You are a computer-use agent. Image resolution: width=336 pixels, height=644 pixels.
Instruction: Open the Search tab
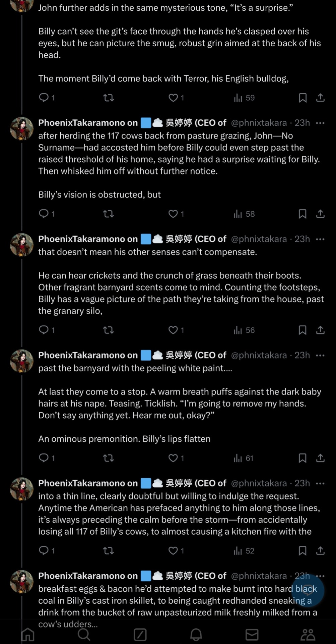coord(84,634)
